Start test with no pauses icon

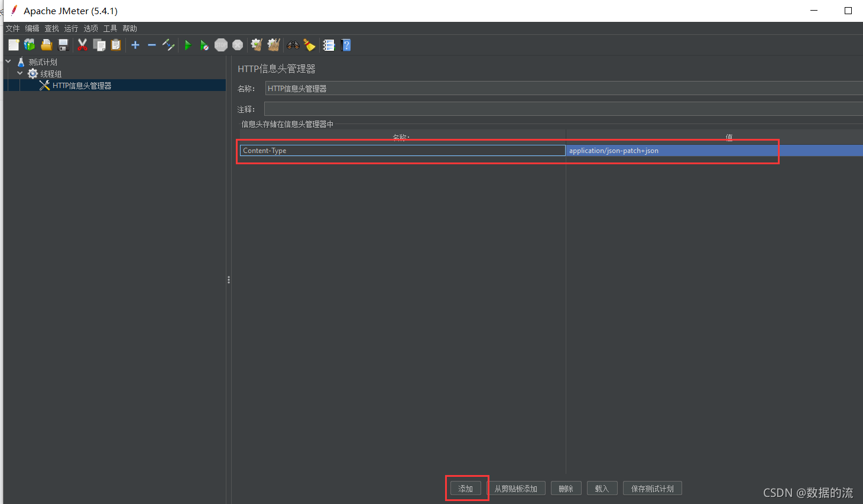tap(204, 45)
